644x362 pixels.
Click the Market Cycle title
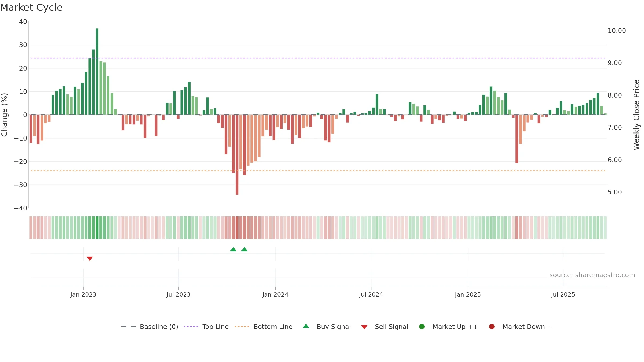point(31,8)
